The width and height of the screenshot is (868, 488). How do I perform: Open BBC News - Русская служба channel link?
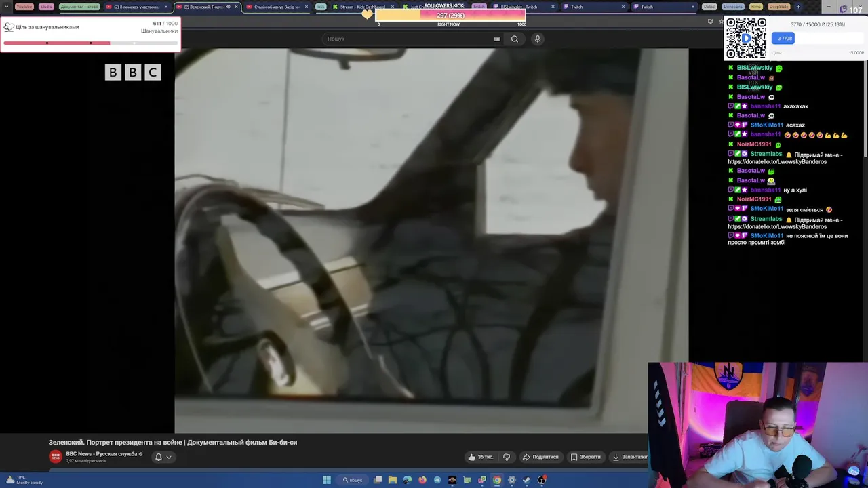(x=102, y=454)
